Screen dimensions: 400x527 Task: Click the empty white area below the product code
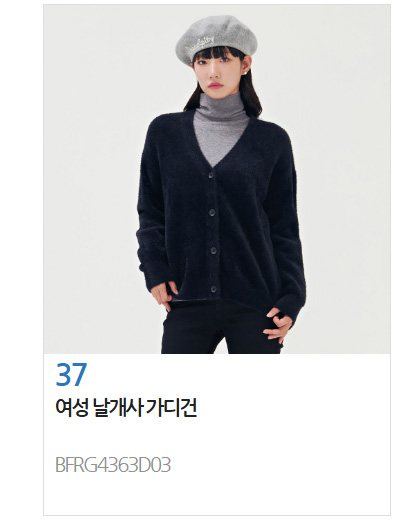(x=217, y=494)
